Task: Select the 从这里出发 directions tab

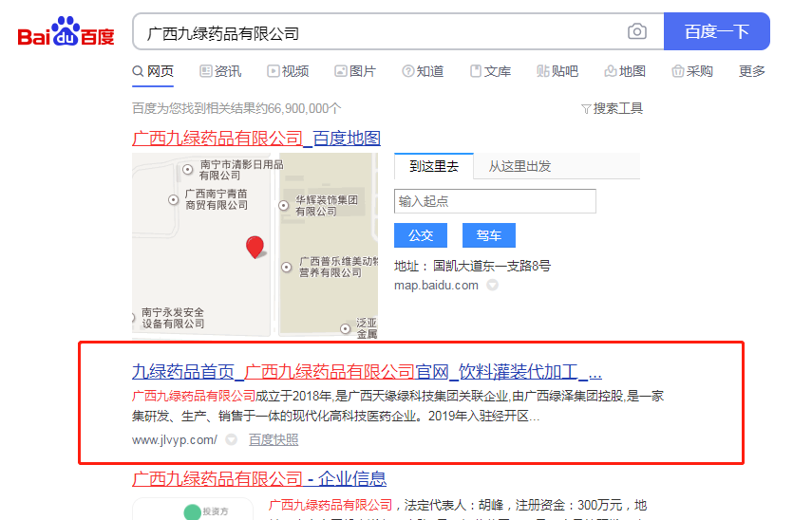Action: 519,166
